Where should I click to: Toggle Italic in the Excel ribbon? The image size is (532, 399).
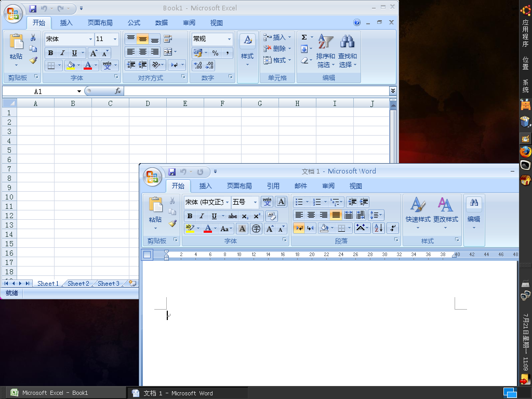(x=62, y=53)
